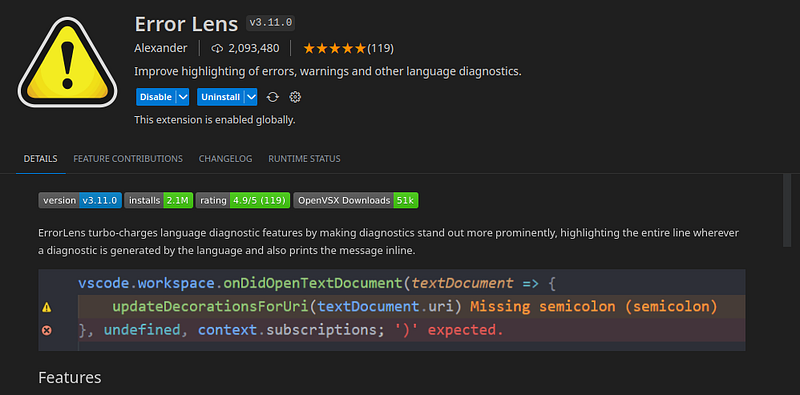This screenshot has height=395, width=800.
Task: Click the Error Lens warning triangle logo
Action: 67,62
